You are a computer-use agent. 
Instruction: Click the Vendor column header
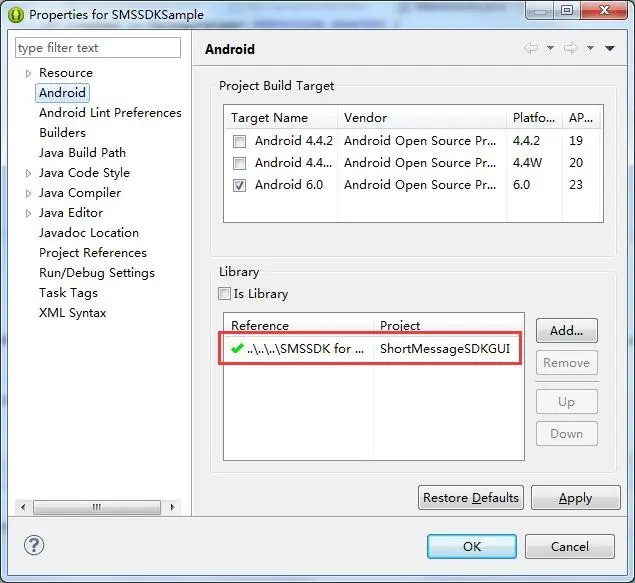(422, 118)
